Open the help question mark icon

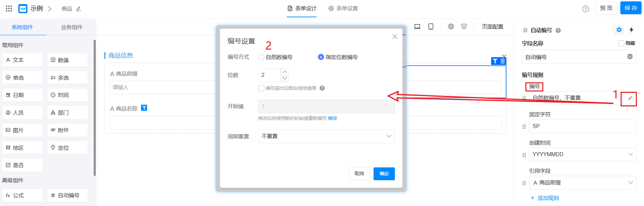585,9
